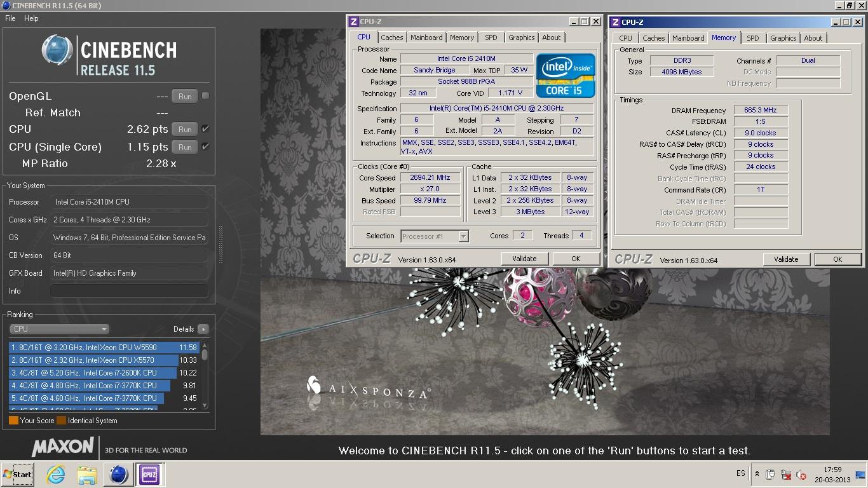Click the CPU-Z title icon of left window
The image size is (868, 488).
click(354, 21)
